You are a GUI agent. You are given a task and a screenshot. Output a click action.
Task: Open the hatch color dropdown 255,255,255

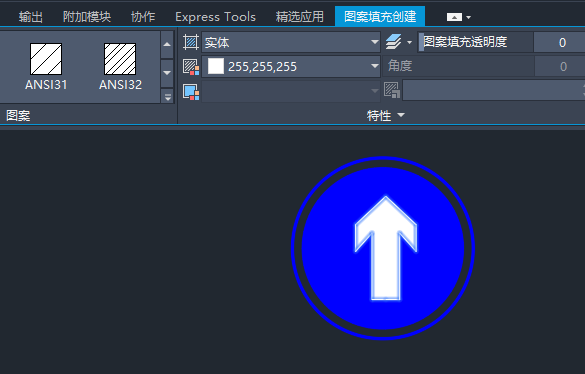pos(291,66)
